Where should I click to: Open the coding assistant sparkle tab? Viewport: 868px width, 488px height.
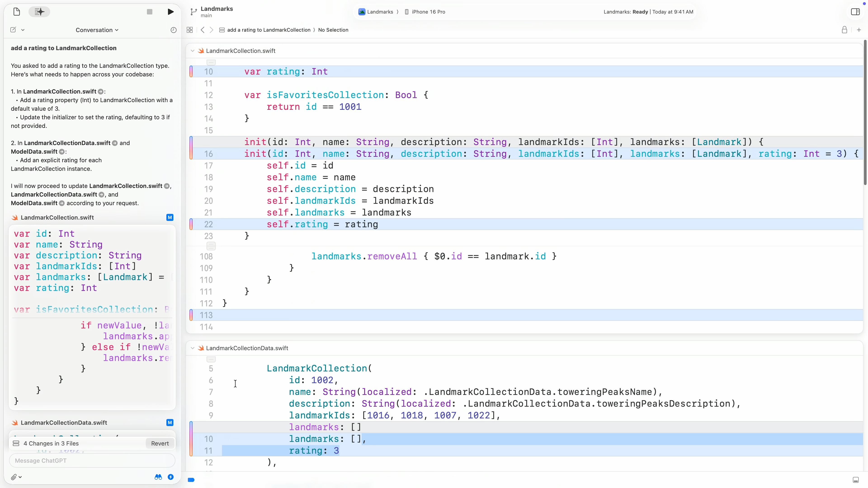point(39,12)
